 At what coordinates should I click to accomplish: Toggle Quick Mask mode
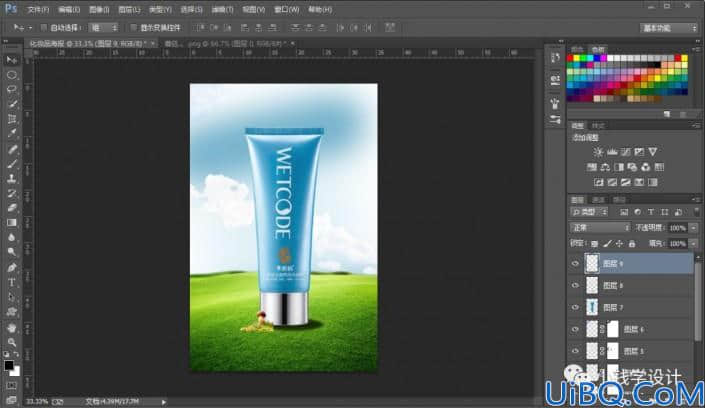[12, 386]
